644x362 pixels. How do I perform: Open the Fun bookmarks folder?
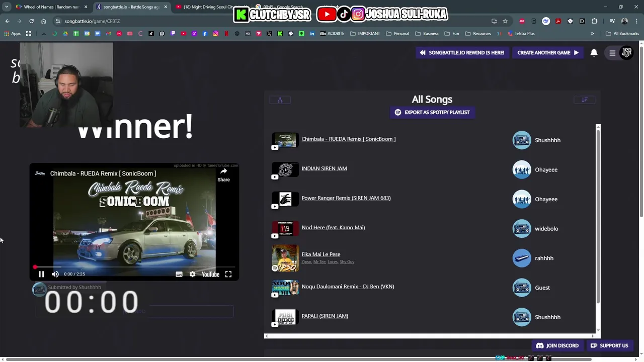[452, 33]
